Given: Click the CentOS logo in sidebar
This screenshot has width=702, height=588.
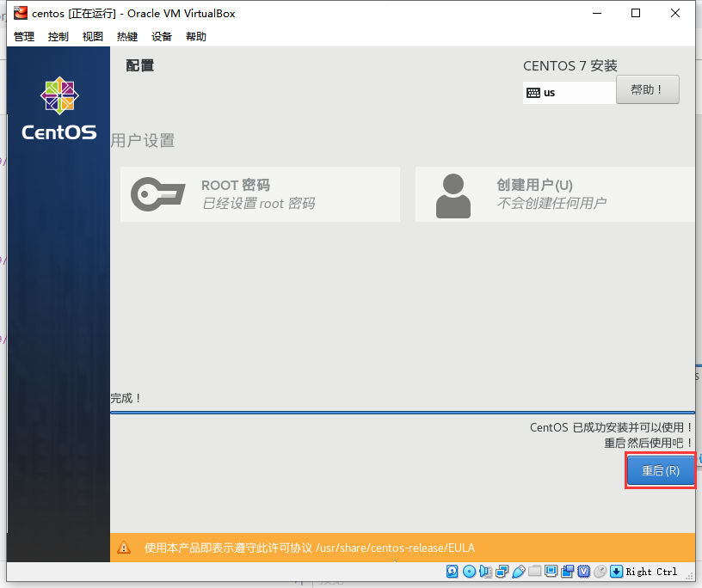Looking at the screenshot, I should [59, 108].
